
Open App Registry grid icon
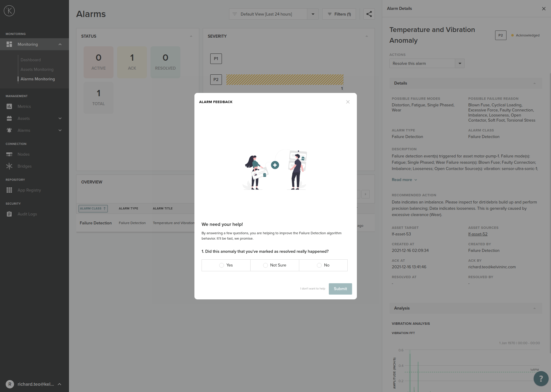tap(9, 190)
